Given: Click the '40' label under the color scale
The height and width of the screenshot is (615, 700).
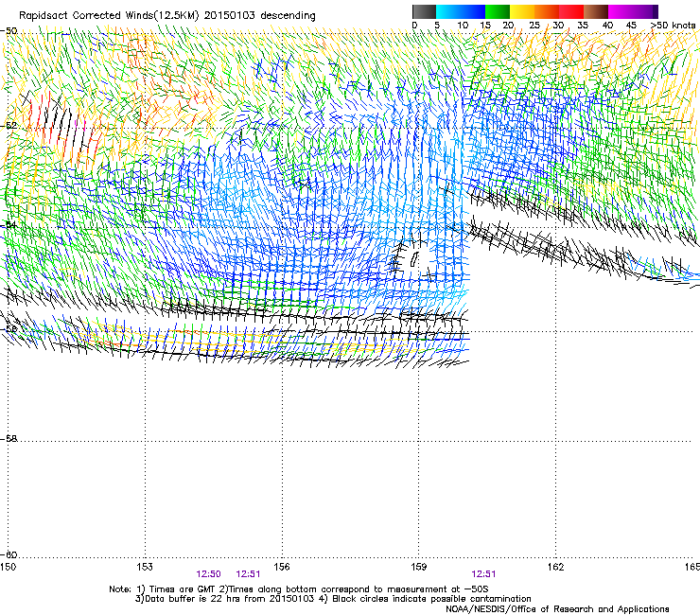Looking at the screenshot, I should point(607,25).
